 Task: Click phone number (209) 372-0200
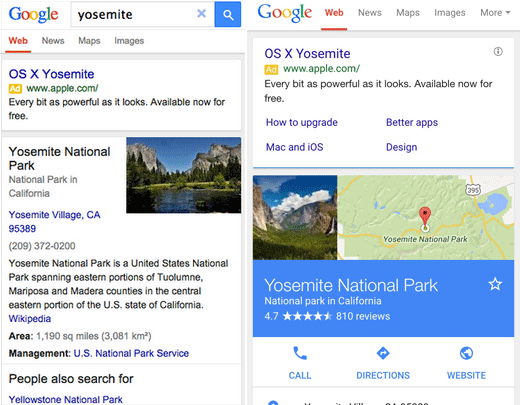point(42,246)
